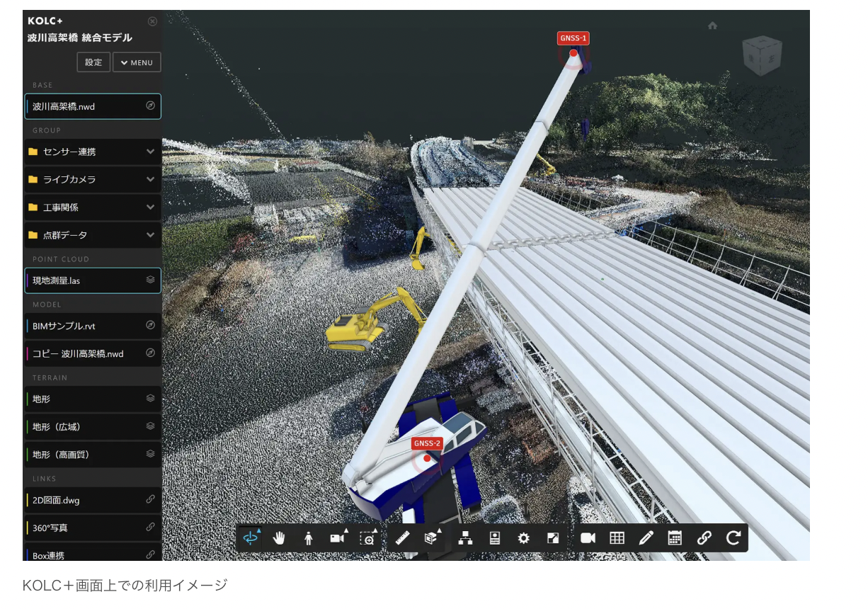868x609 pixels.
Task: Open the calendar schedule tool
Action: click(675, 538)
